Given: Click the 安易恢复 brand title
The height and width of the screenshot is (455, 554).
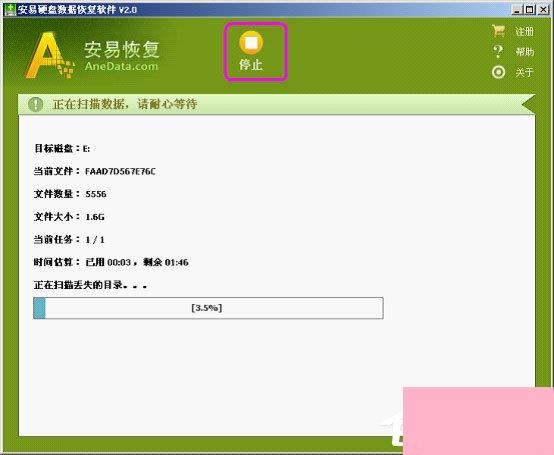Looking at the screenshot, I should click(122, 49).
